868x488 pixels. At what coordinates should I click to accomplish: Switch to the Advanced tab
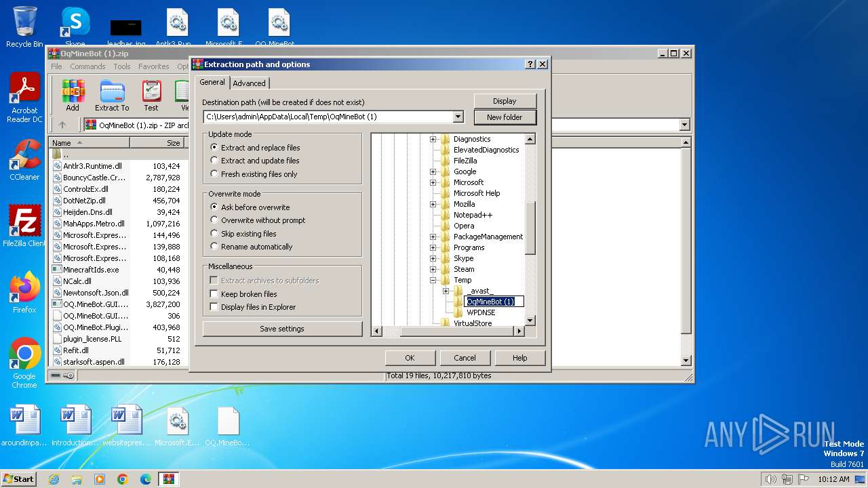(250, 83)
